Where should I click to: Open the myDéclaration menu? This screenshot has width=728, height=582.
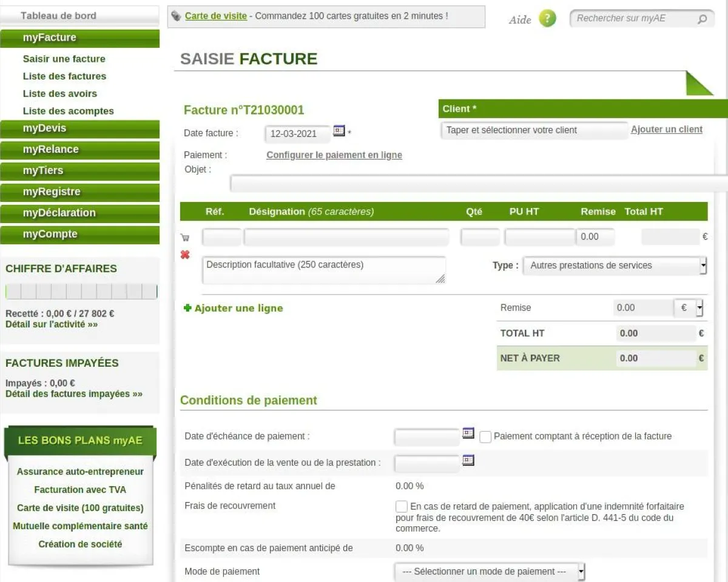pos(79,213)
